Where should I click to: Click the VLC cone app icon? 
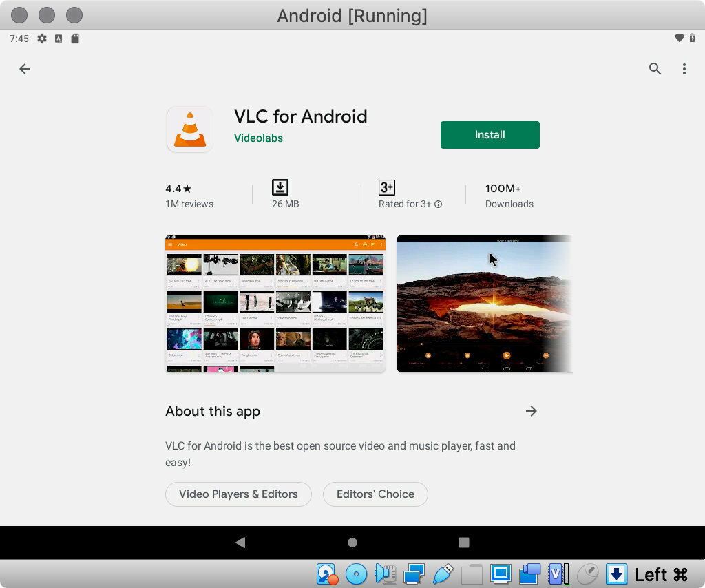click(190, 129)
